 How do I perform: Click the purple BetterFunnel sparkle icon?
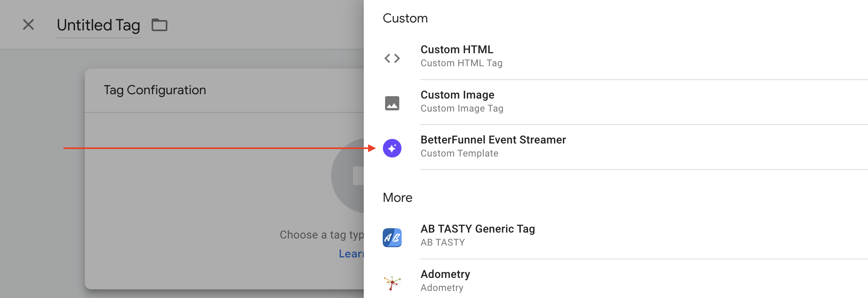(x=392, y=148)
